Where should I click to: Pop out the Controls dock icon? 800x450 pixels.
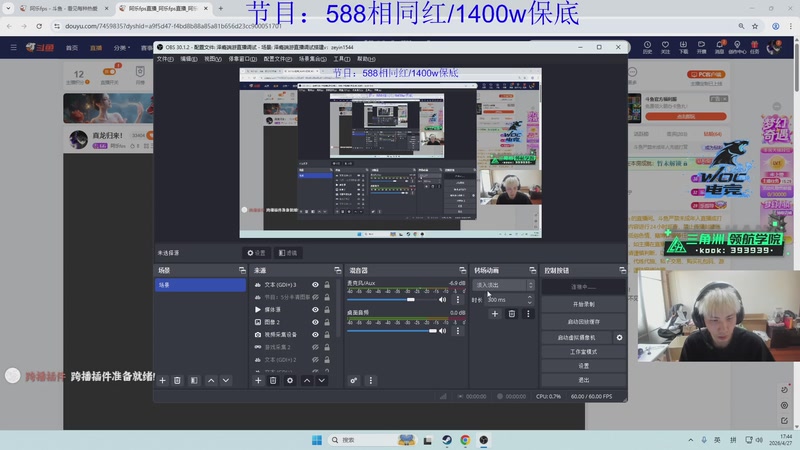click(x=622, y=270)
